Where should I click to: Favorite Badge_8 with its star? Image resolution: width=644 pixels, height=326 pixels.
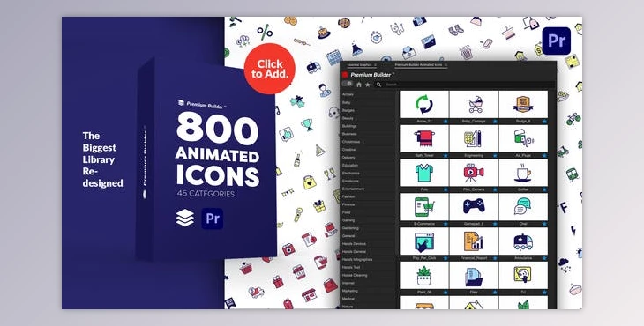[544, 122]
